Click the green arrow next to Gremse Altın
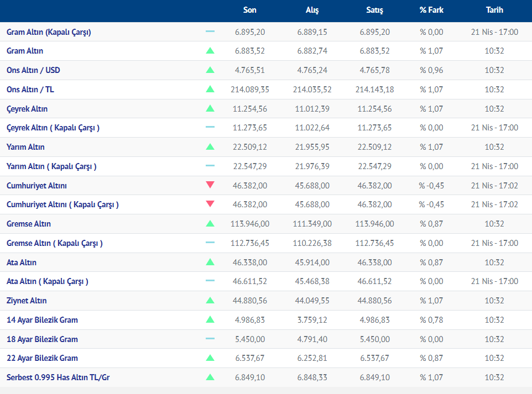The height and width of the screenshot is (394, 532). point(210,224)
